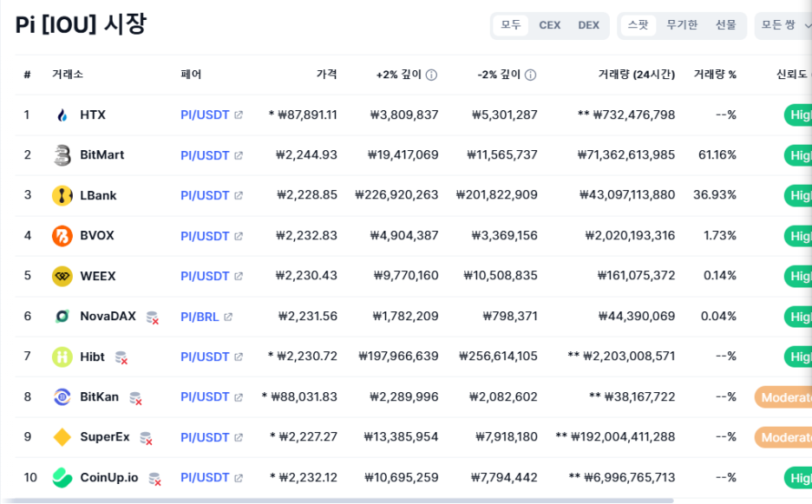Screen dimensions: 812x504
Task: Switch to the DEX filter tab
Action: click(588, 25)
